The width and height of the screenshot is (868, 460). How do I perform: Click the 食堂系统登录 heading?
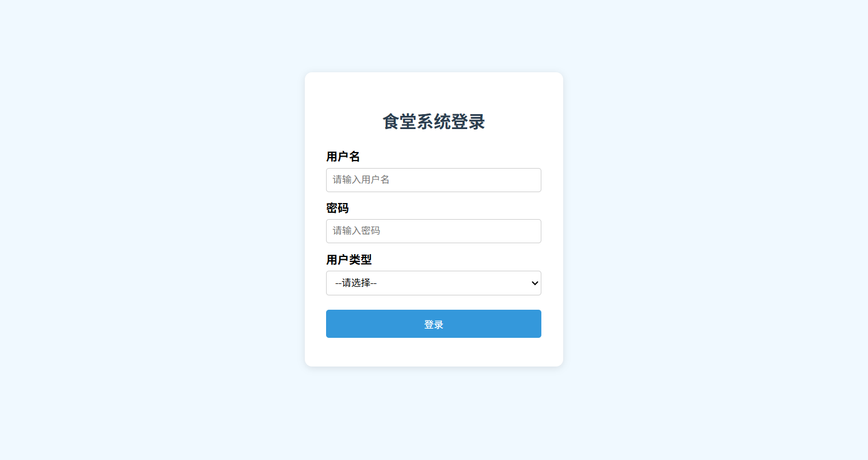tap(433, 122)
